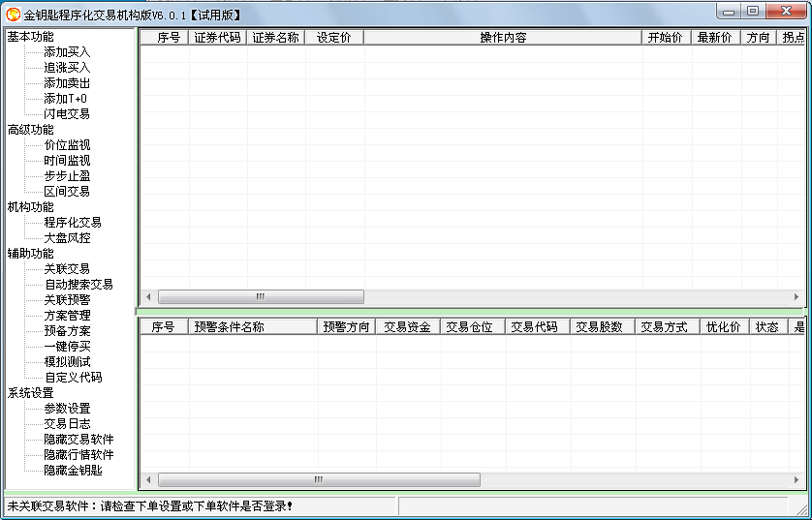Click the bottom table horizontal scrollbar thumb
Screen dimensions: 812x520
coord(319,480)
